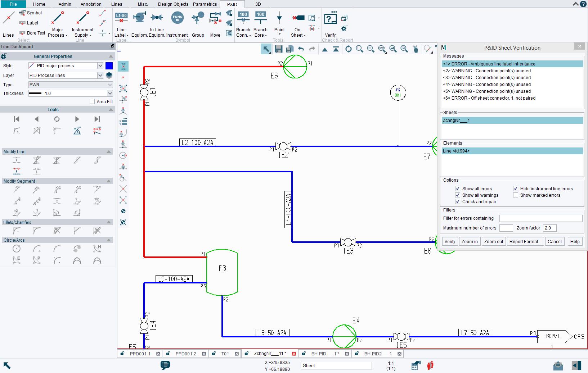
Task: Click the Undo icon above the drawing
Action: (x=301, y=49)
